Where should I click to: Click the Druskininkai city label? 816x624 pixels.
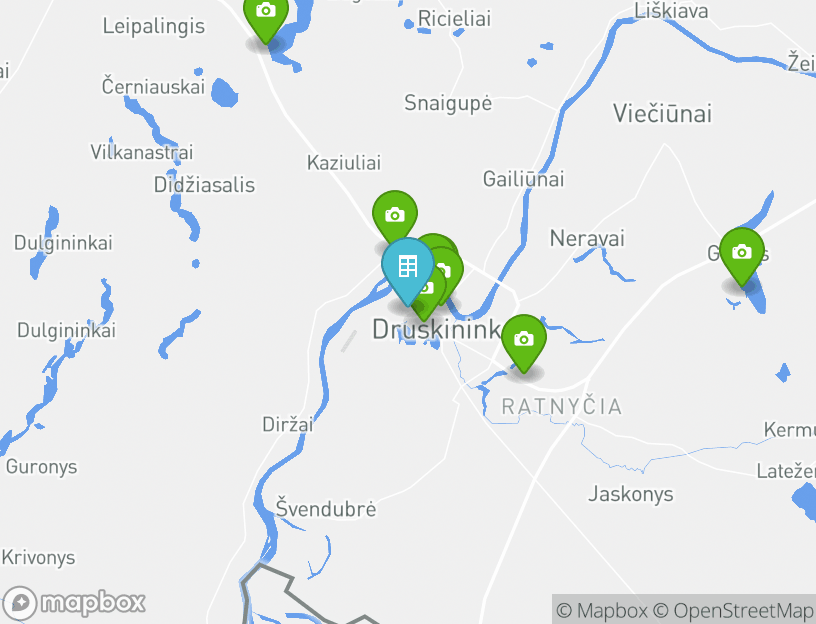tap(436, 329)
